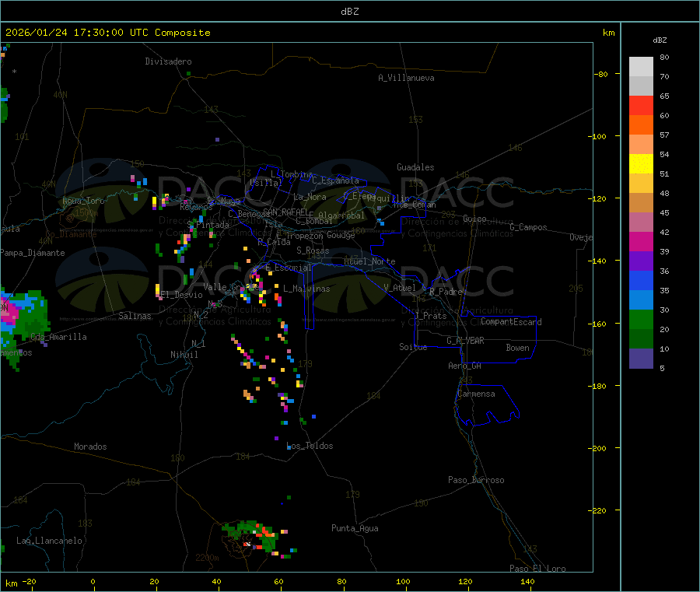The height and width of the screenshot is (592, 700).
Task: Click the 'CompartEscard' map label
Action: click(511, 321)
